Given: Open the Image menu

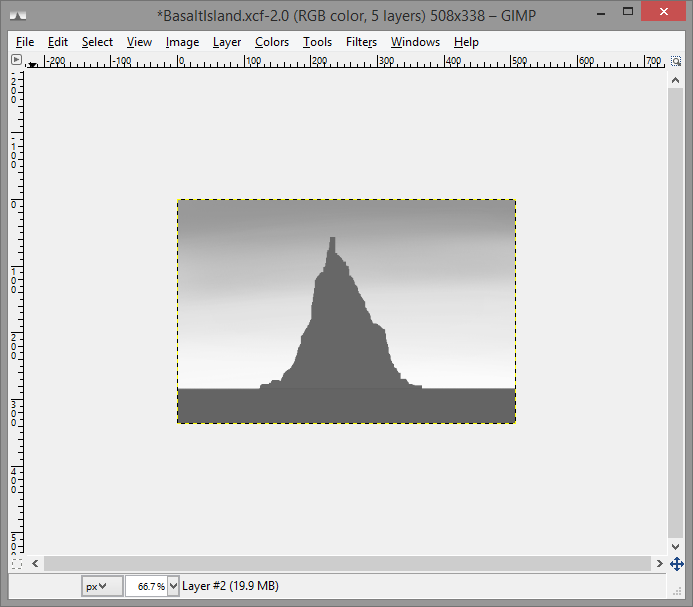Looking at the screenshot, I should [182, 42].
